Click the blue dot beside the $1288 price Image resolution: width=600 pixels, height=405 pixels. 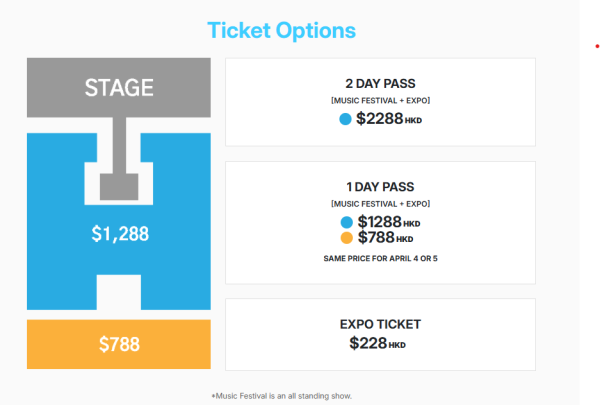pos(346,222)
